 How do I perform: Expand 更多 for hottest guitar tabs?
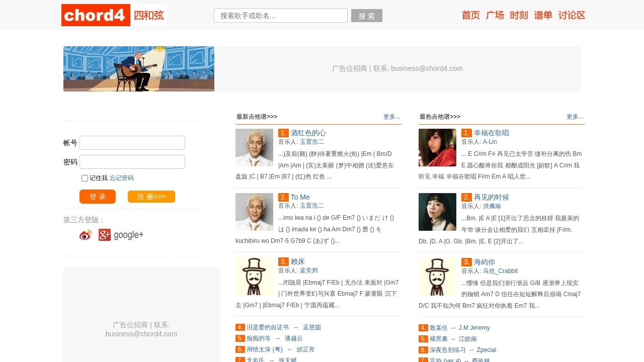click(575, 117)
